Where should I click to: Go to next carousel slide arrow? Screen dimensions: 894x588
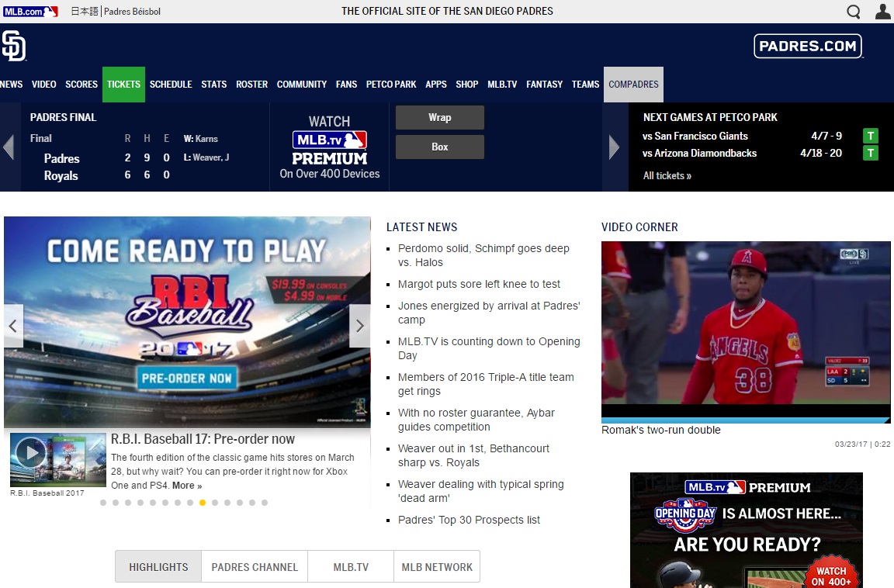point(360,326)
